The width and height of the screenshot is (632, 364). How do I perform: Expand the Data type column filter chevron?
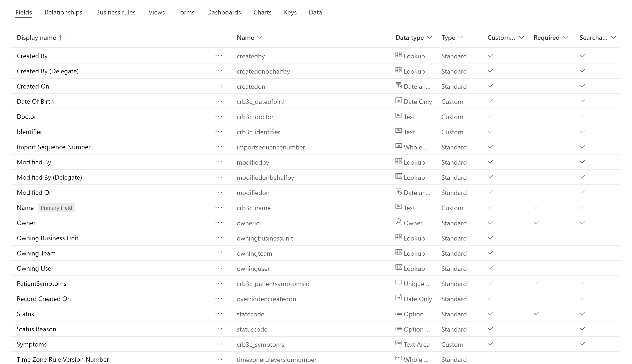pyautogui.click(x=429, y=37)
